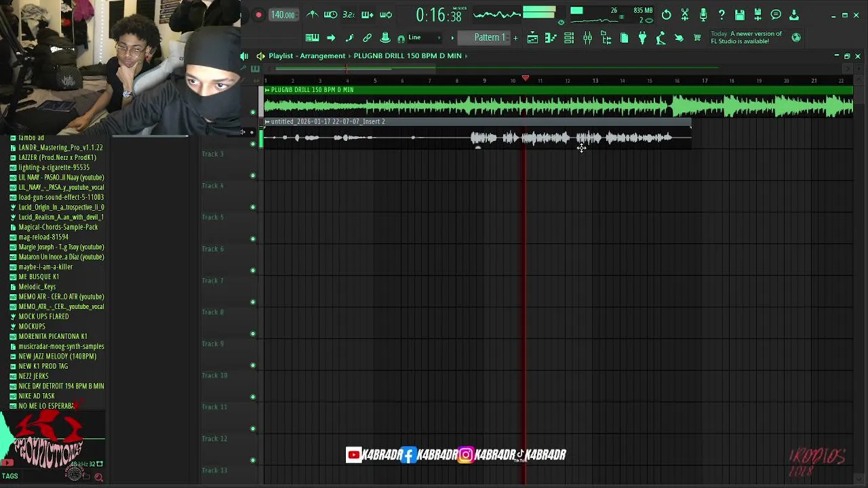Toggle overdub blend recording icon
Viewport: 868px width, 488px height.
click(367, 15)
